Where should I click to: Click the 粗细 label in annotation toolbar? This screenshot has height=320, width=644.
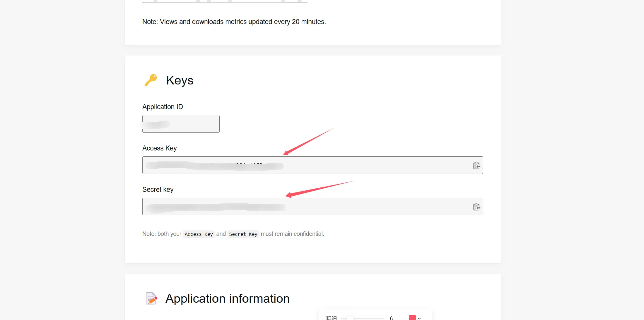(x=331, y=318)
